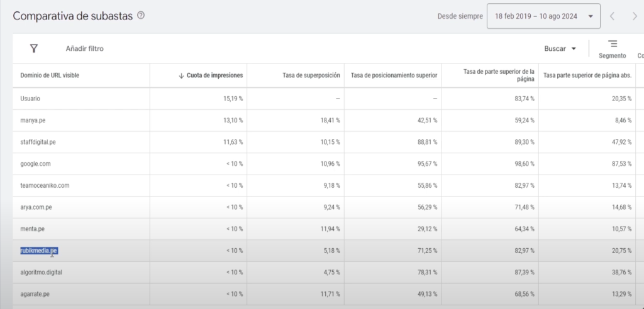The image size is (644, 309).
Task: Go to next date range arrow
Action: (635, 16)
